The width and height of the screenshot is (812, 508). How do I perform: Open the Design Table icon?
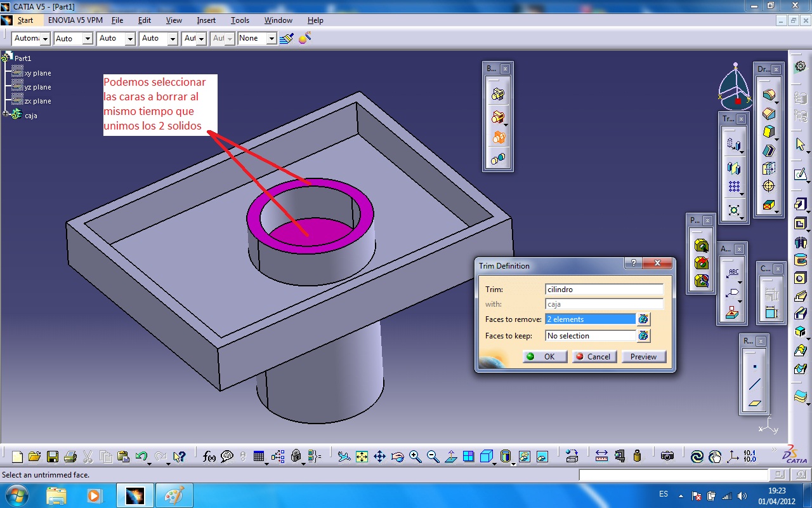coord(259,456)
